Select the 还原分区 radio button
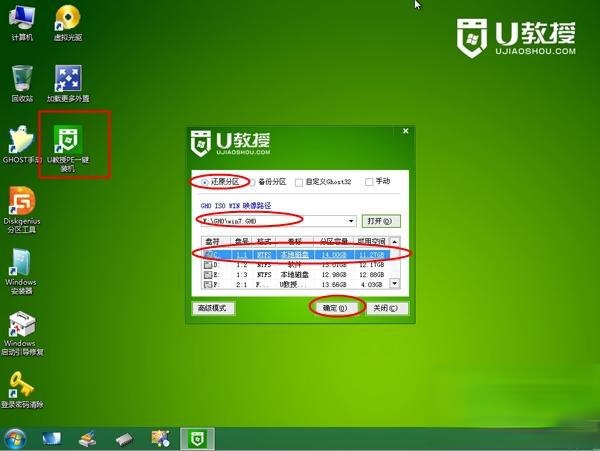 (x=205, y=182)
